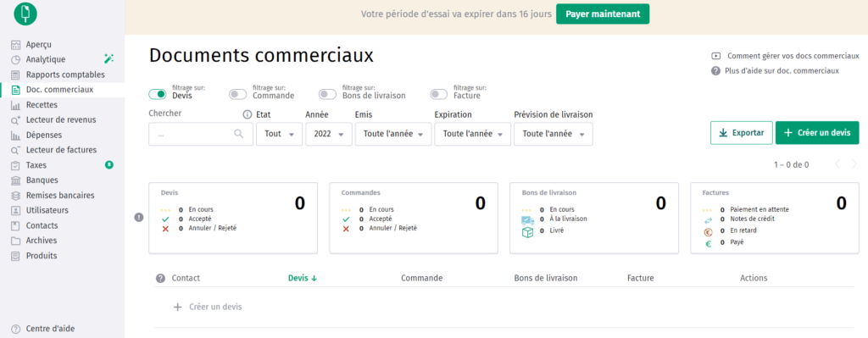
Task: Click the Banques building icon
Action: [x=15, y=180]
